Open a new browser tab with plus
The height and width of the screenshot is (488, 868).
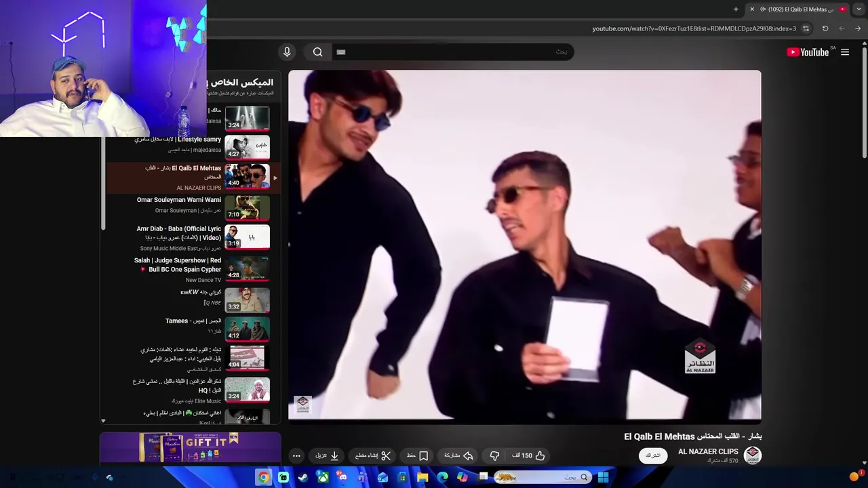click(x=736, y=9)
